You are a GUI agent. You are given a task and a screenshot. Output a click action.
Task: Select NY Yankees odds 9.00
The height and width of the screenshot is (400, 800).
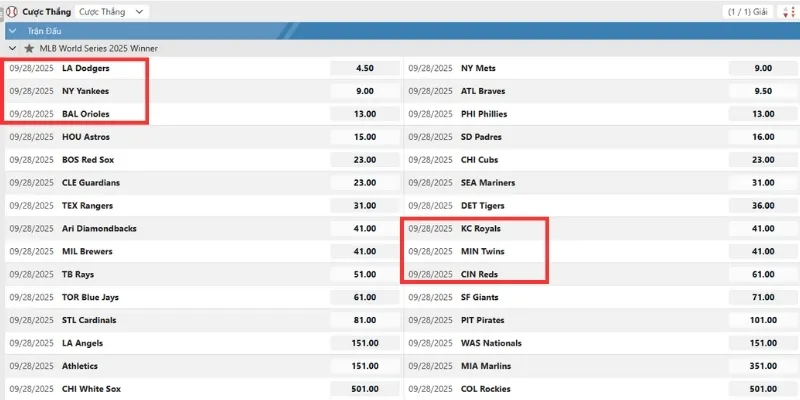tap(365, 91)
